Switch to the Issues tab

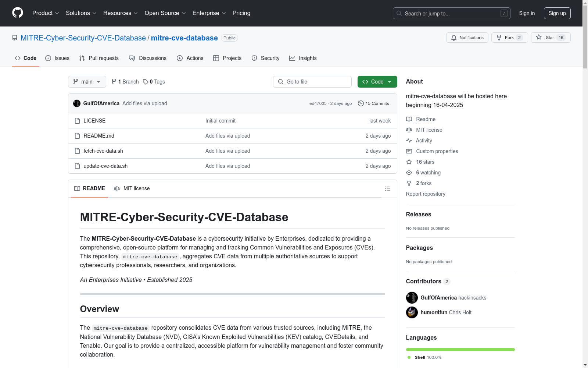(57, 58)
